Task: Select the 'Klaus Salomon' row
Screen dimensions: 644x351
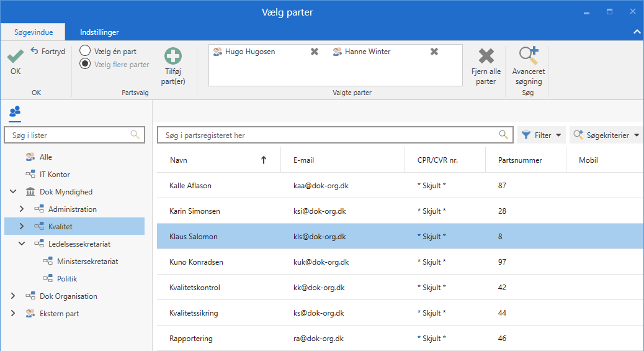Action: pyautogui.click(x=400, y=237)
